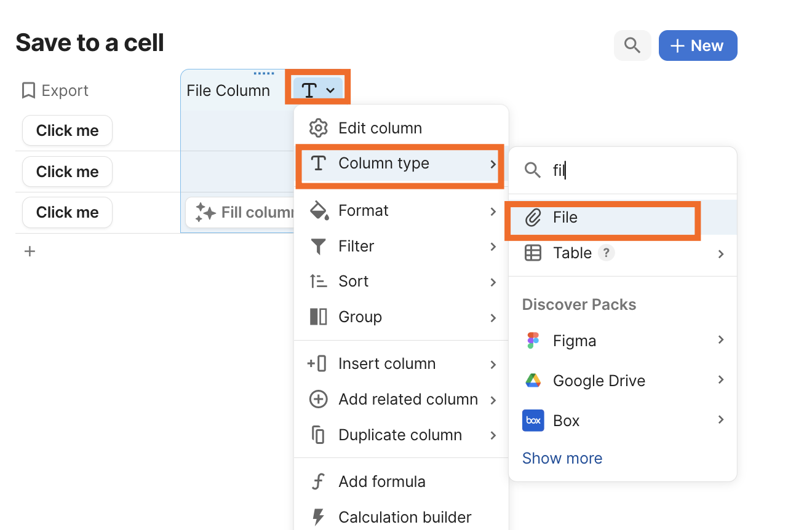Screen dimensions: 812x530
Task: Click the Export bookmark icon
Action: click(28, 91)
